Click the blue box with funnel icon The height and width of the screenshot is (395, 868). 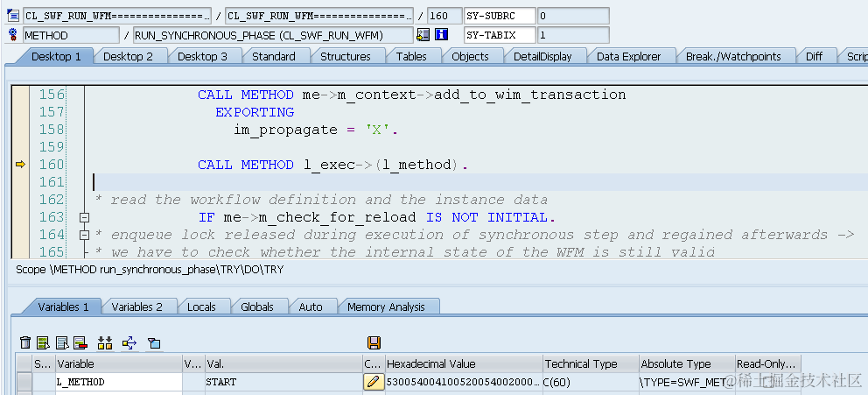click(x=154, y=343)
